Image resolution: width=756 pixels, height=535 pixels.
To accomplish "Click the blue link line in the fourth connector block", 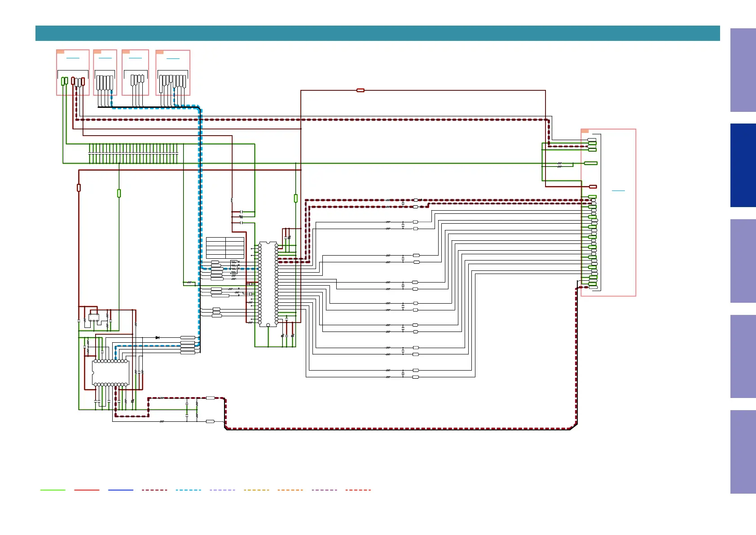I will point(173,58).
